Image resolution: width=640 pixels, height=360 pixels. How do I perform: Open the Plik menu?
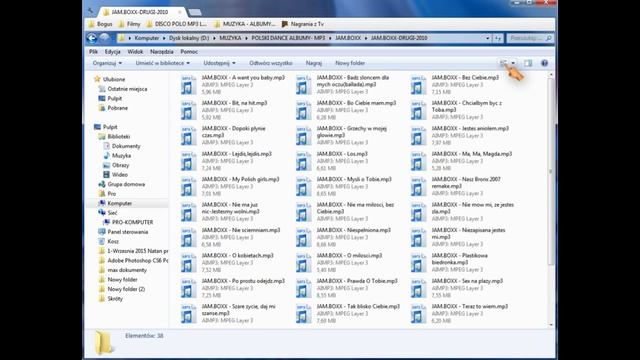(93, 52)
